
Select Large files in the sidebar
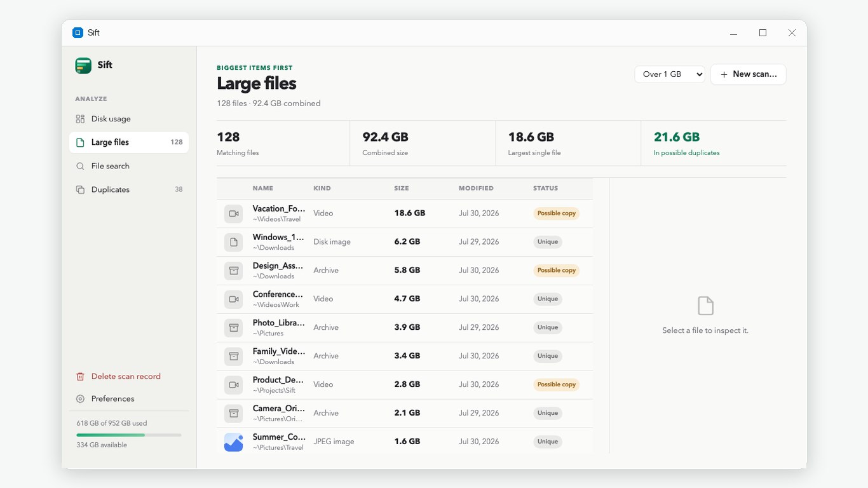coord(129,142)
